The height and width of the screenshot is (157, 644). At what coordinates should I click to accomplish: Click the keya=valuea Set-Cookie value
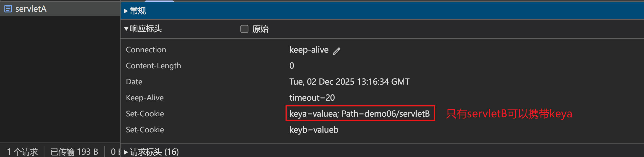pos(359,114)
